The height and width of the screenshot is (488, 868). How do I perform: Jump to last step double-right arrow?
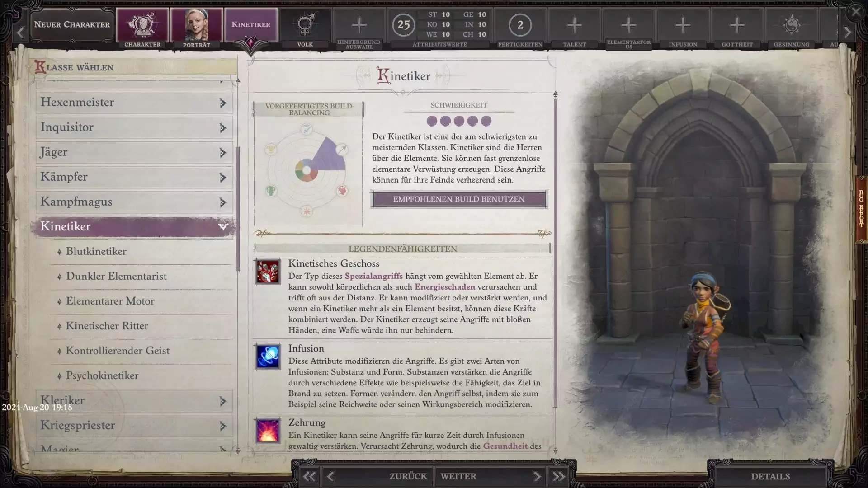[558, 476]
